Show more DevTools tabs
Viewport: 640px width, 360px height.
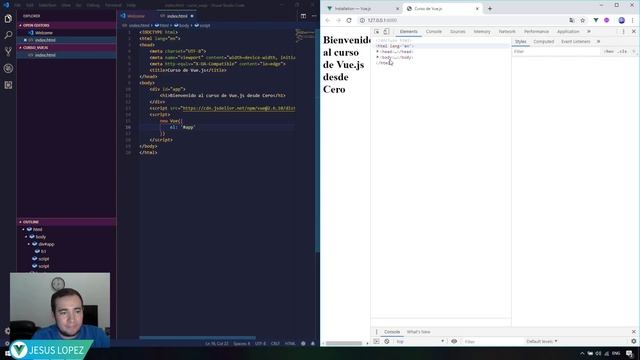coord(589,31)
